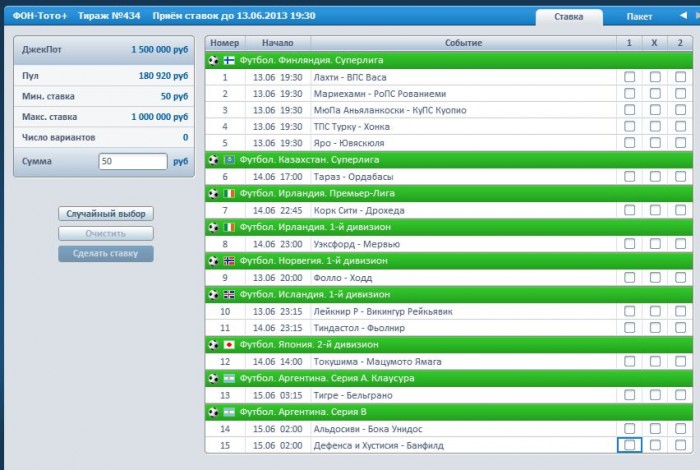Click the Число вариантов value 0
700x470 pixels.
[185, 137]
